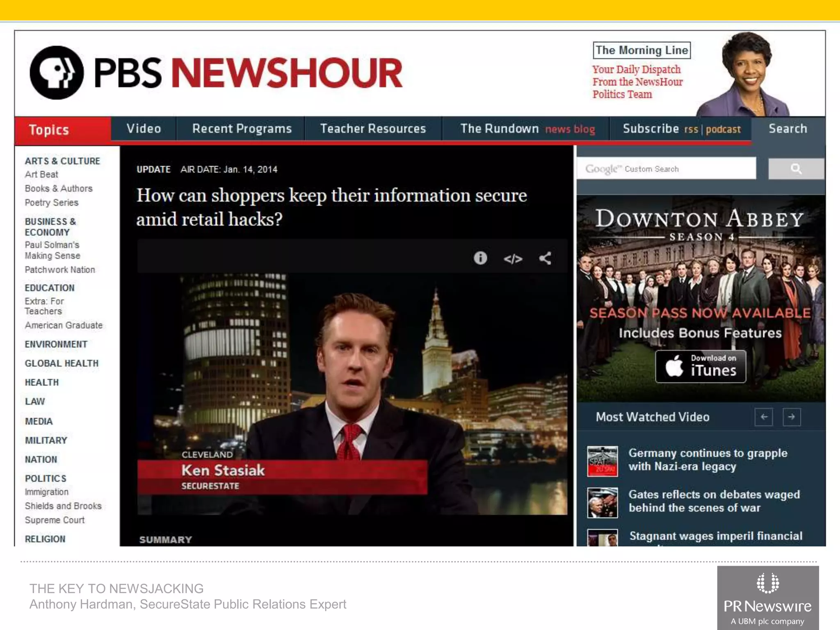Open Germany Nazi-era legacy video thumbnail
840x630 pixels.
[x=602, y=461]
